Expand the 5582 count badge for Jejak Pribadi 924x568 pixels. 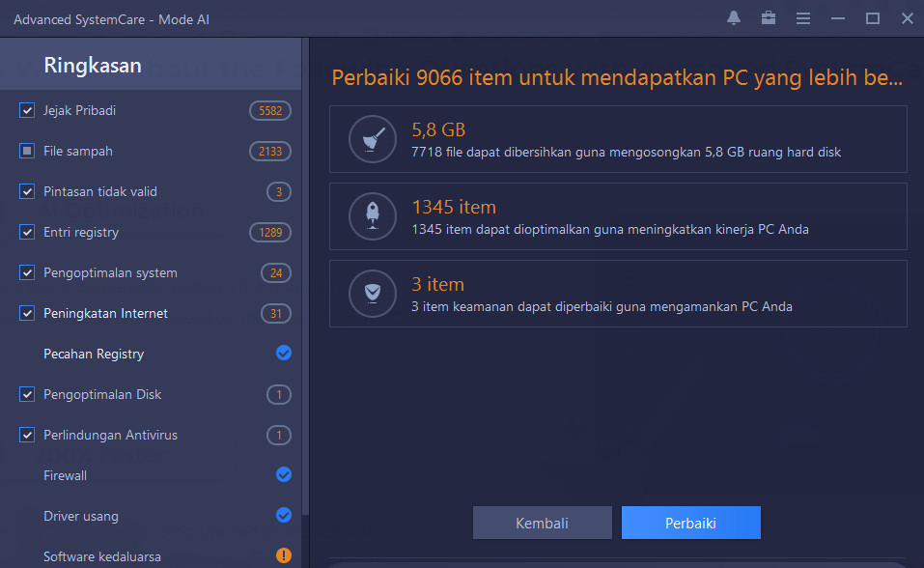[x=270, y=111]
